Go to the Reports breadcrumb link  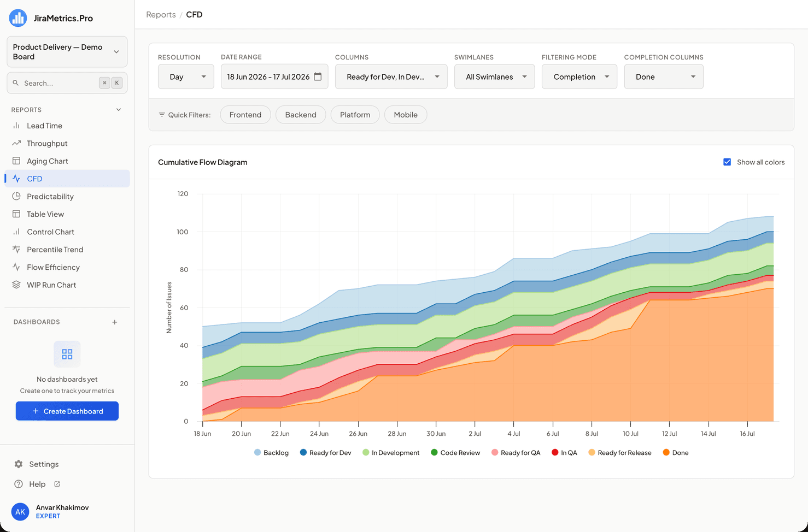(x=161, y=15)
